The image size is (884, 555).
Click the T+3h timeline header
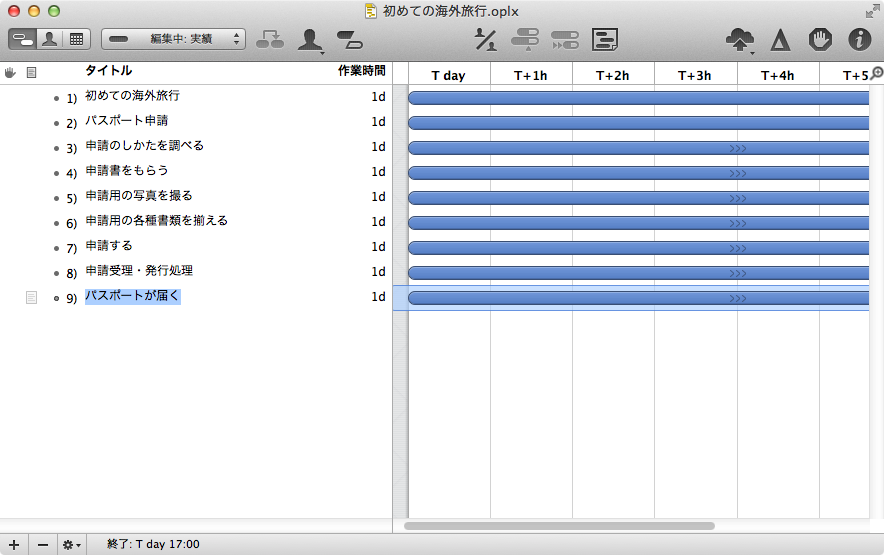695,75
